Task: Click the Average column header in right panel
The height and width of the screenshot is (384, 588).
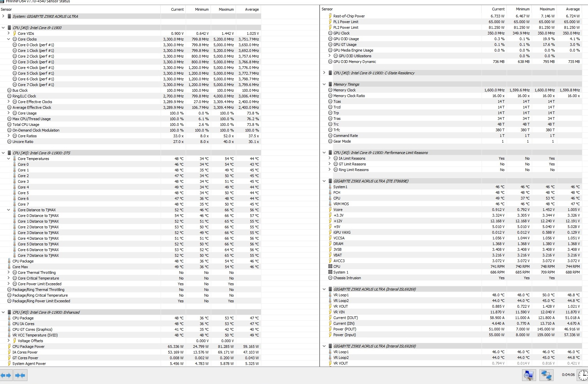Action: click(573, 9)
